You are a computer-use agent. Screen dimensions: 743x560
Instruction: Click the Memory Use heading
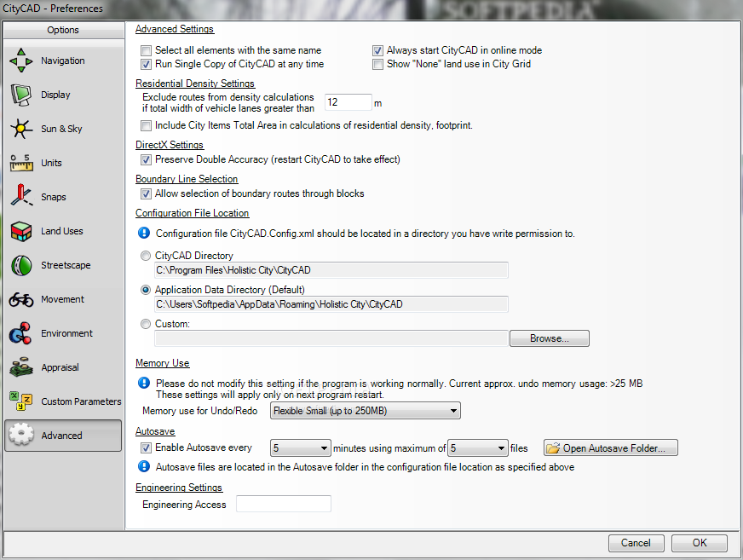[x=163, y=363]
